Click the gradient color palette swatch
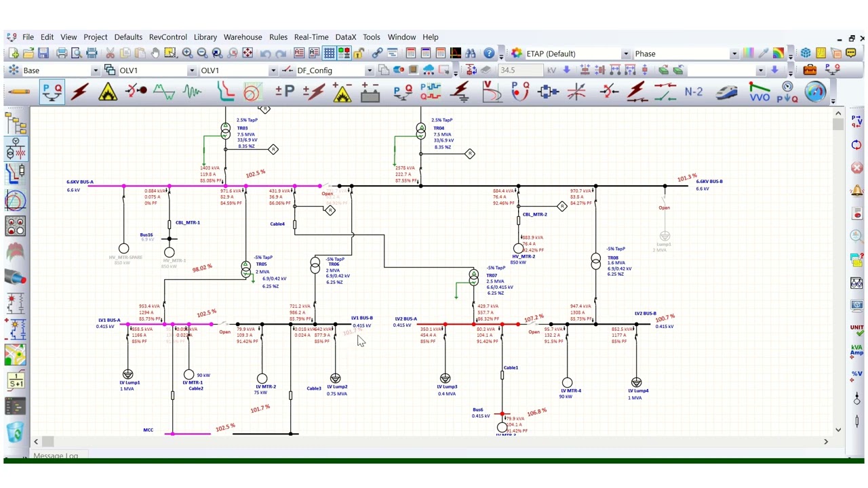The image size is (868, 488). [x=748, y=54]
